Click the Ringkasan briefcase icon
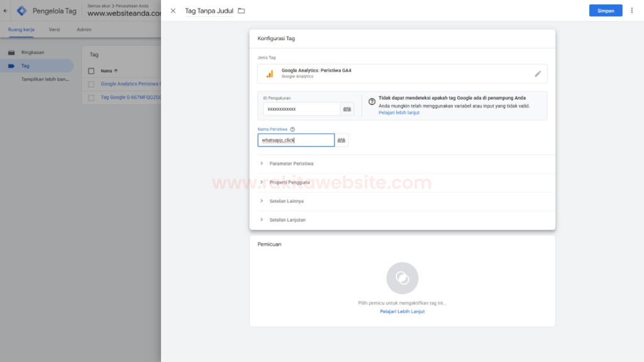The width and height of the screenshot is (644, 362). pos(11,53)
